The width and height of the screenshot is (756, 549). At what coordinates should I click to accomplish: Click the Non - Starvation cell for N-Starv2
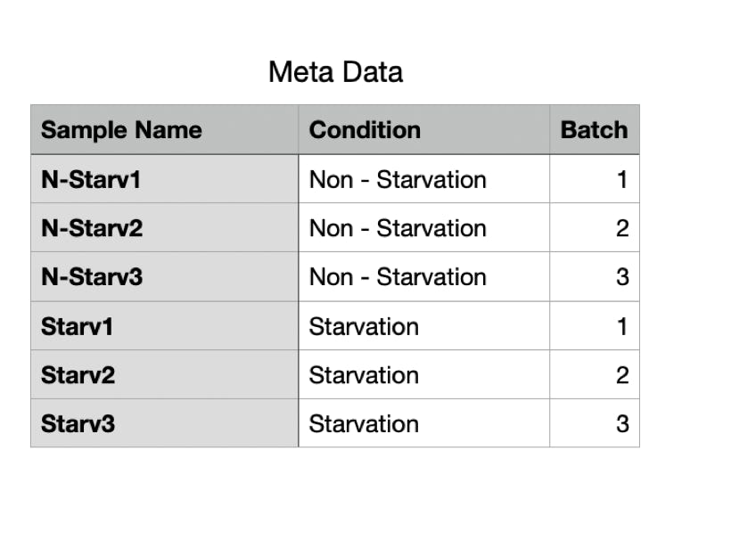click(x=423, y=228)
